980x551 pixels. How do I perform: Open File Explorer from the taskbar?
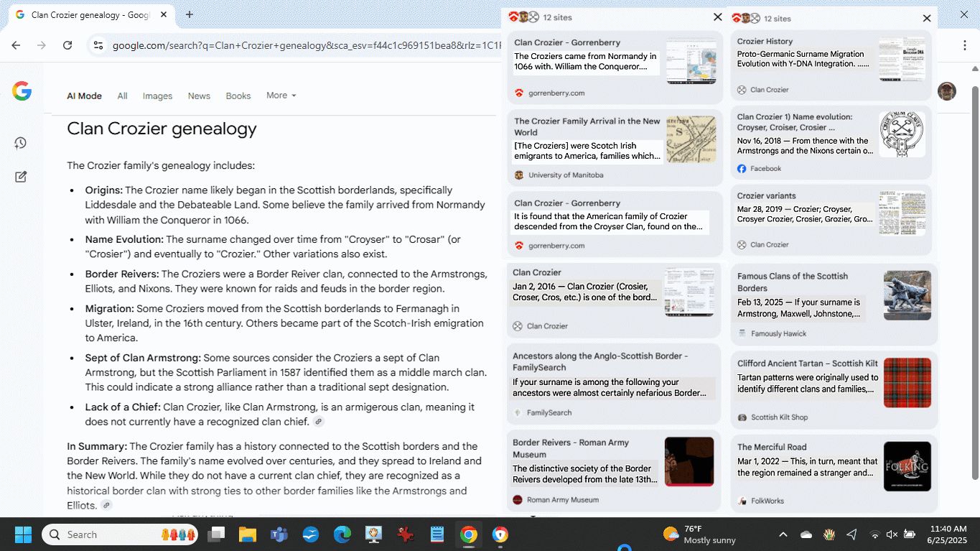tap(247, 534)
